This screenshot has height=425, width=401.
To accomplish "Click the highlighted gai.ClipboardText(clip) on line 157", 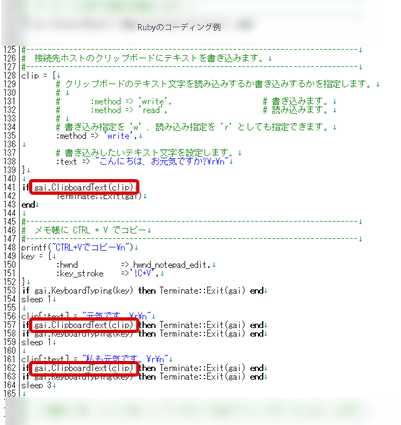I will pos(84,325).
